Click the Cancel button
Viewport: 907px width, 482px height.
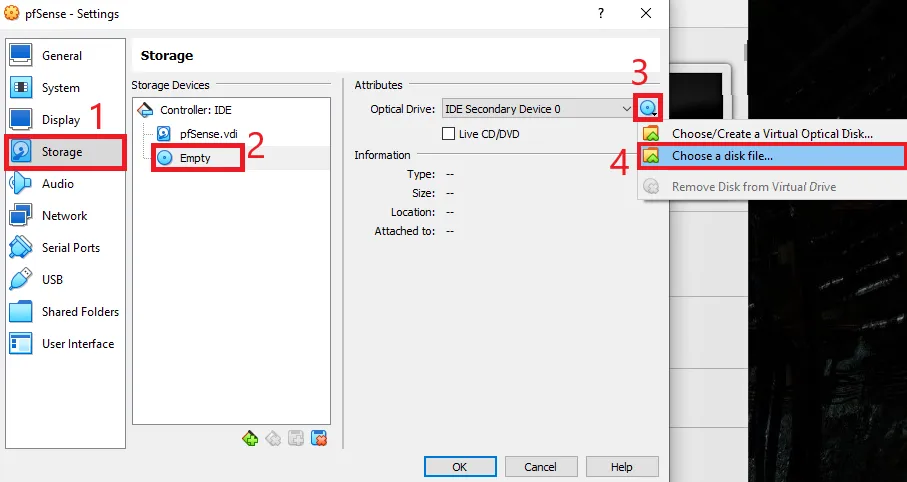click(541, 466)
